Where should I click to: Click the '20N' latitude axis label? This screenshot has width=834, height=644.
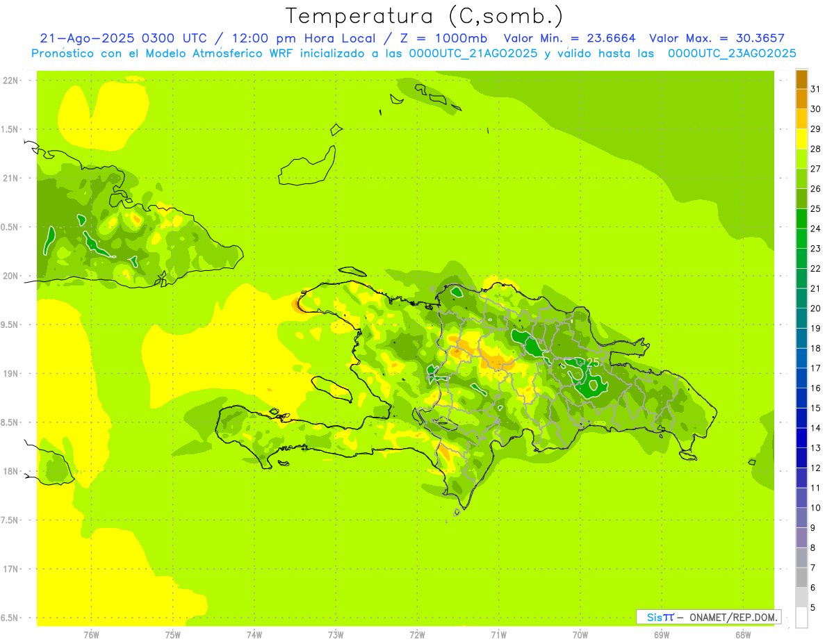(x=10, y=276)
